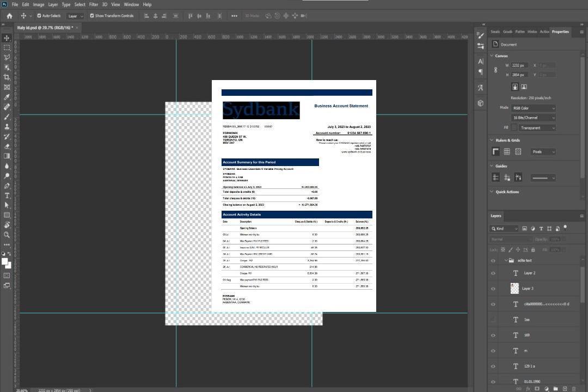Open the File menu

pos(15,4)
